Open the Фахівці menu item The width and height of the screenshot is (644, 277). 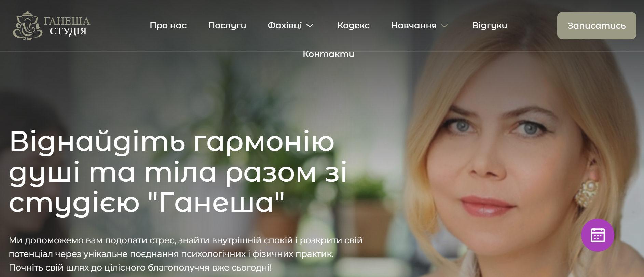coord(285,25)
